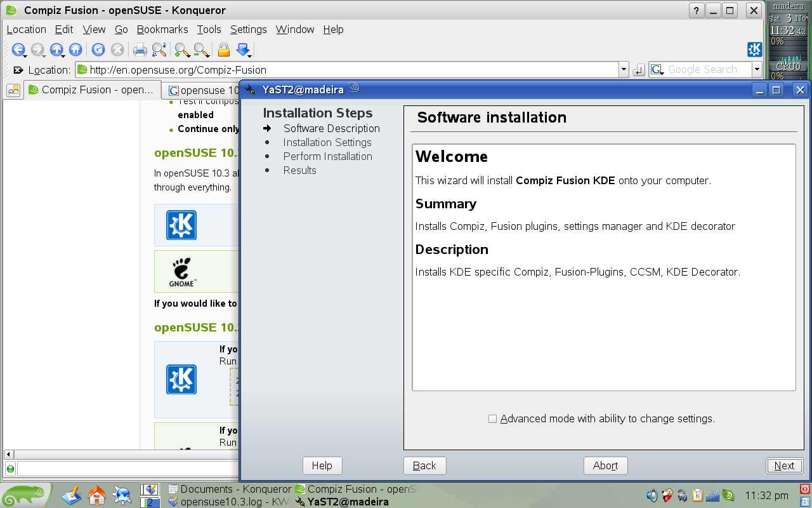
Task: Open Konqueror Settings menu
Action: point(248,29)
